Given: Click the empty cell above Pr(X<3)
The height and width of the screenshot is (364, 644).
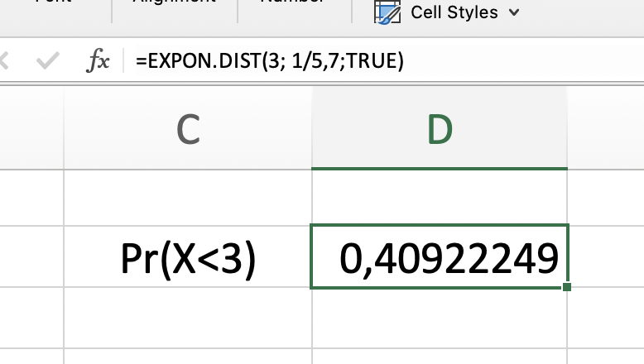Looking at the screenshot, I should click(x=188, y=197).
